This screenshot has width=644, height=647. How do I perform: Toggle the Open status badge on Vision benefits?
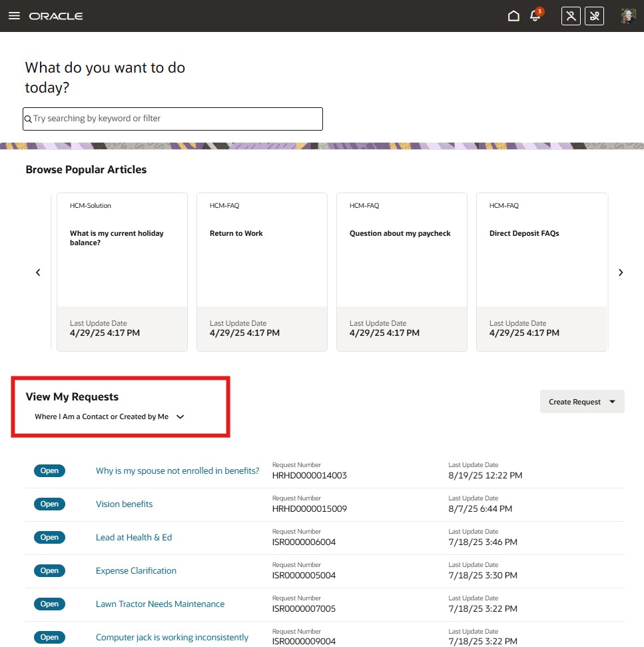(49, 504)
